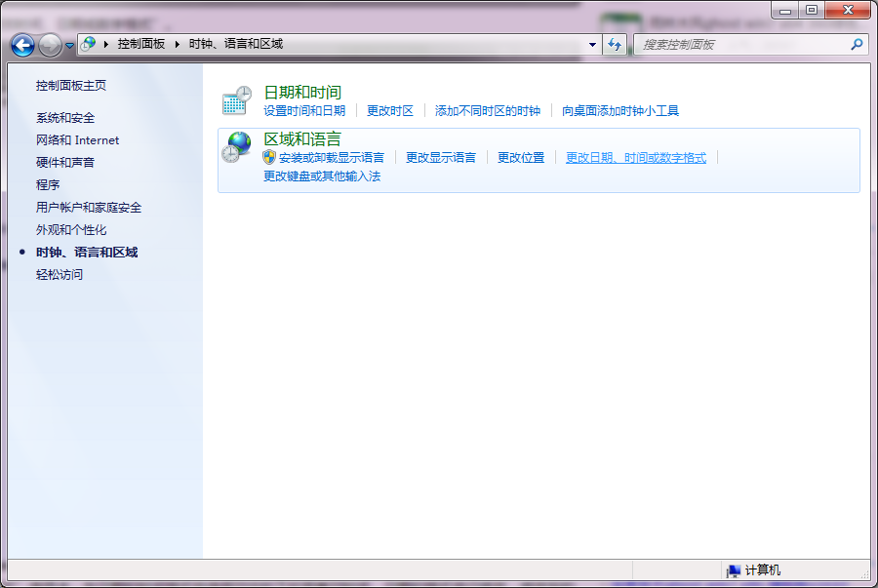
Task: Select 时钟、语言和区域 in the sidebar
Action: tap(84, 252)
